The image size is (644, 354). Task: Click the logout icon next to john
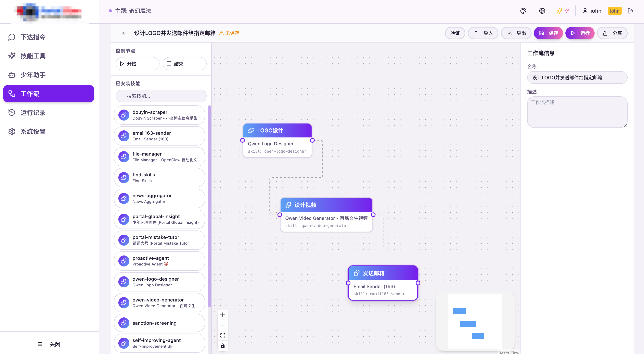pyautogui.click(x=630, y=11)
